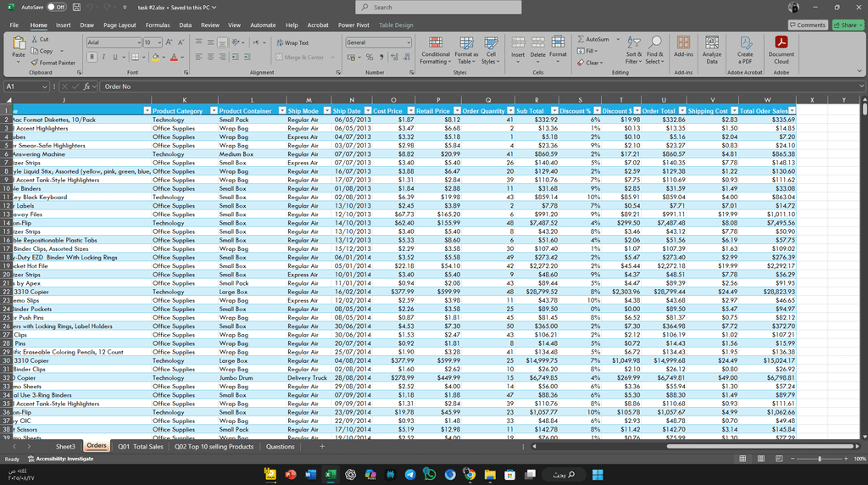This screenshot has height=485, width=868.
Task: Click the Format Painter brush
Action: (34, 63)
